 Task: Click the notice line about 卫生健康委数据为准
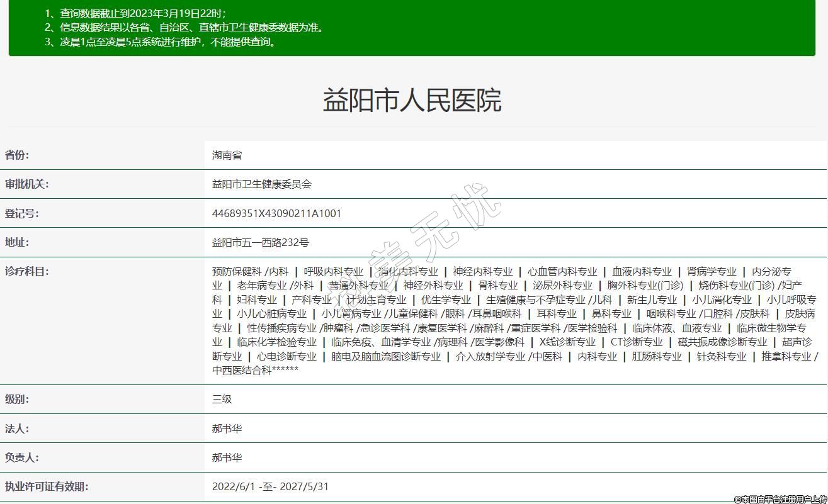tap(184, 28)
